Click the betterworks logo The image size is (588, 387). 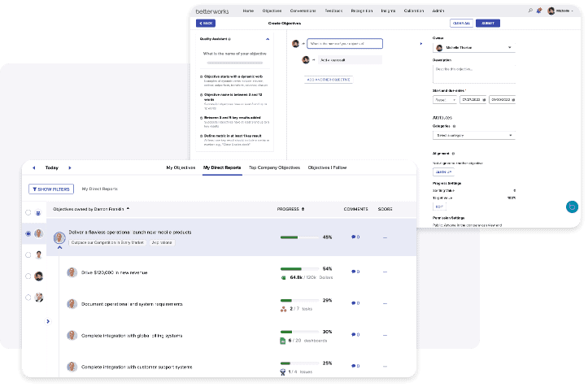pyautogui.click(x=212, y=11)
